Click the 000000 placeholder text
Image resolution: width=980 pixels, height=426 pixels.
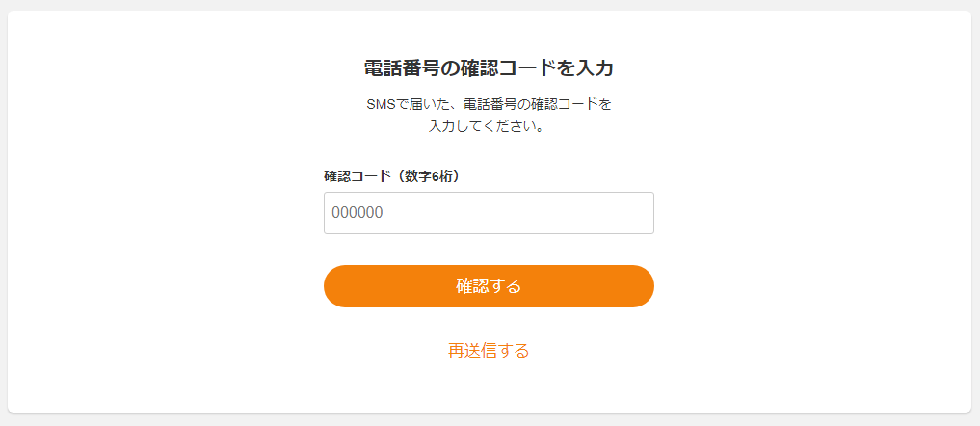click(x=357, y=213)
